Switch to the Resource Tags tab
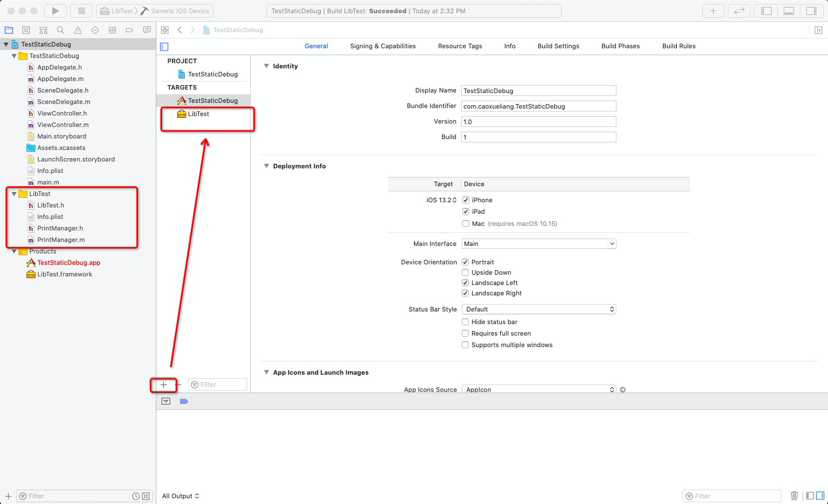Image resolution: width=828 pixels, height=504 pixels. 460,46
